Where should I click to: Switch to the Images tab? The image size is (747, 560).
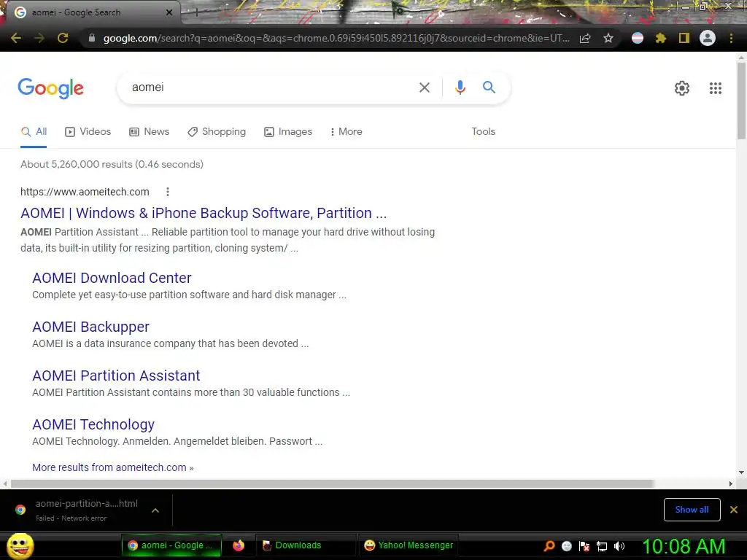(x=288, y=132)
